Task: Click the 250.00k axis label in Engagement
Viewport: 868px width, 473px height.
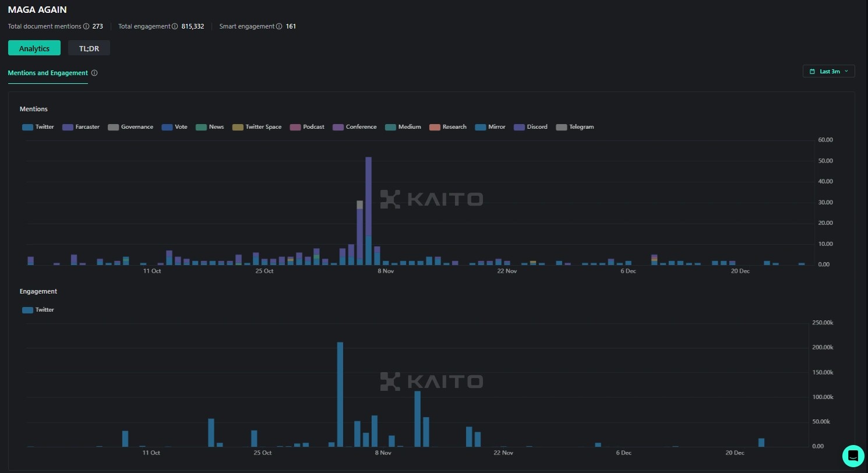Action: point(823,323)
